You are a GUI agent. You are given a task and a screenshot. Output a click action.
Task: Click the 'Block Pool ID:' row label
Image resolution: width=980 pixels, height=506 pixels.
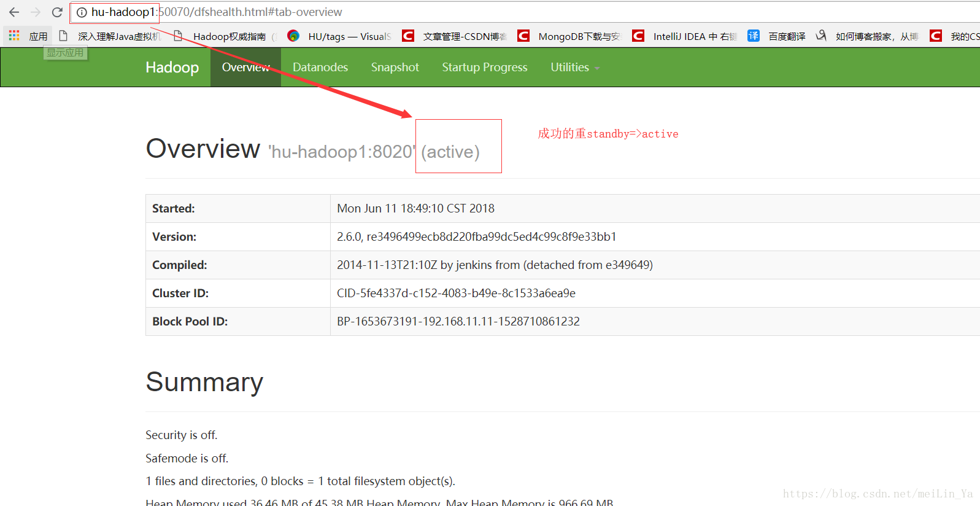(x=190, y=321)
